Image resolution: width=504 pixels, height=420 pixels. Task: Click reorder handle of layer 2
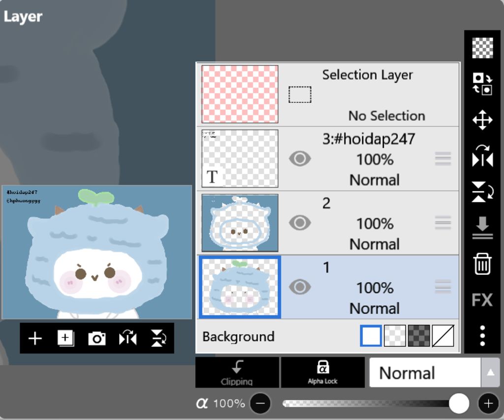point(443,223)
